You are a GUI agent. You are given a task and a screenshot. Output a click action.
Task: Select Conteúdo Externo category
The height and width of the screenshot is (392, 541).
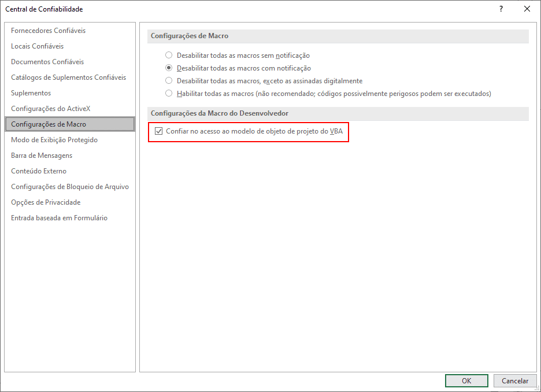click(39, 171)
